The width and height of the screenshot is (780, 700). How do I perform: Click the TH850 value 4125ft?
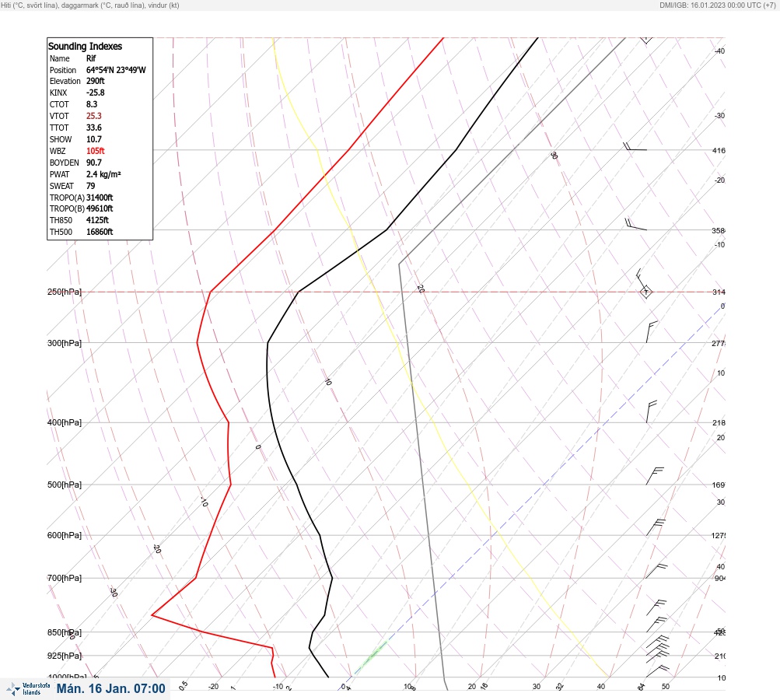(x=97, y=220)
